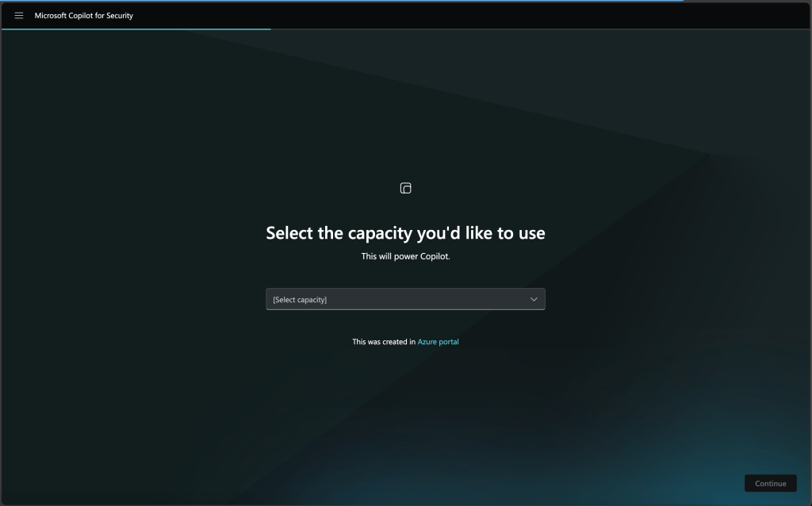The image size is (812, 506).
Task: Click the unfilled part of the loading bar
Action: click(539, 29)
